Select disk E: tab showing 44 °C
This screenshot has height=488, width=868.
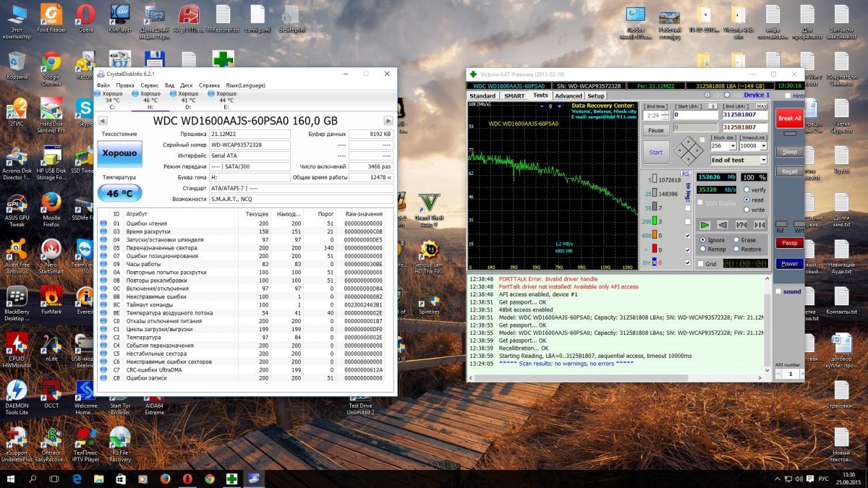[x=226, y=100]
